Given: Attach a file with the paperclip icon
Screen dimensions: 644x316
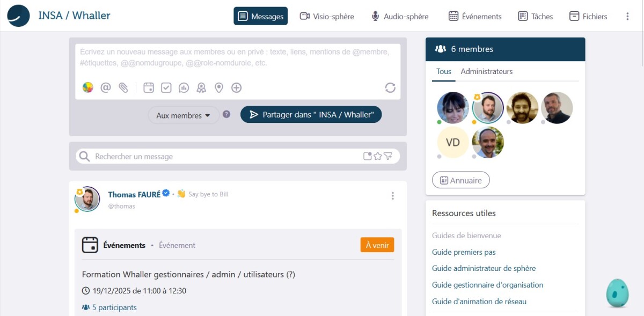Looking at the screenshot, I should (123, 87).
